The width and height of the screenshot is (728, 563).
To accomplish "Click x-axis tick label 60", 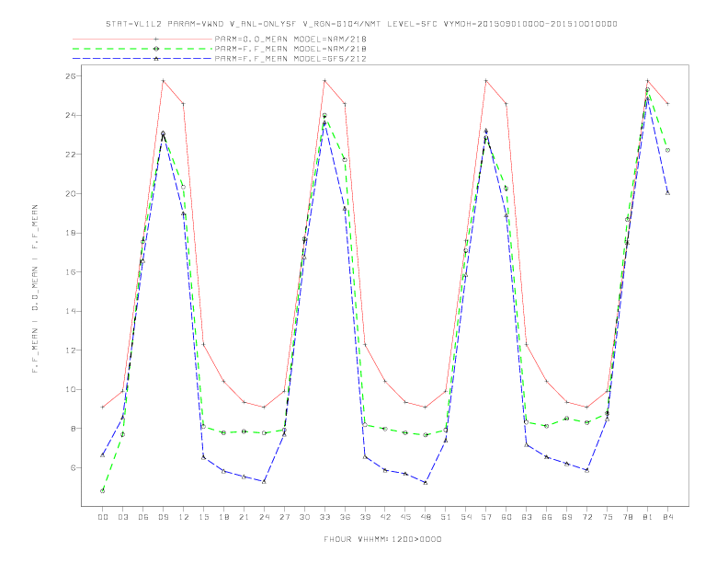I will [506, 517].
